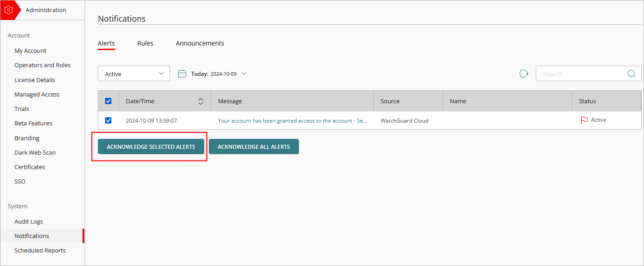Screen dimensions: 644x266
Task: Click the calendar icon beside Today
Action: click(182, 73)
